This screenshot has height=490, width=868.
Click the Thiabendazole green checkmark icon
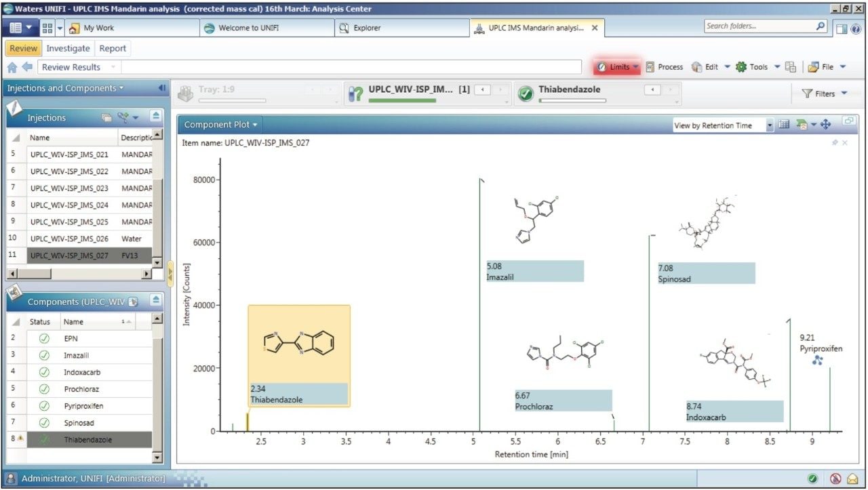(x=525, y=94)
